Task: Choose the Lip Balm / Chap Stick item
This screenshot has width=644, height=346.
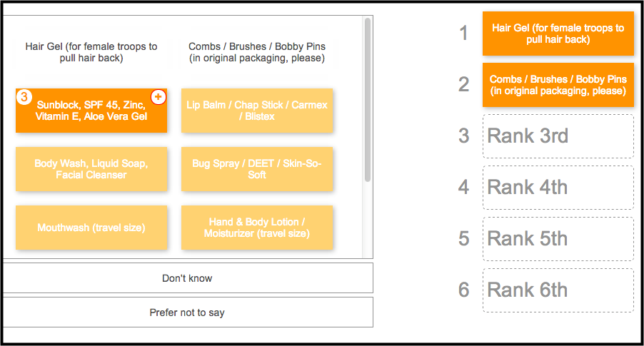Action: point(257,111)
